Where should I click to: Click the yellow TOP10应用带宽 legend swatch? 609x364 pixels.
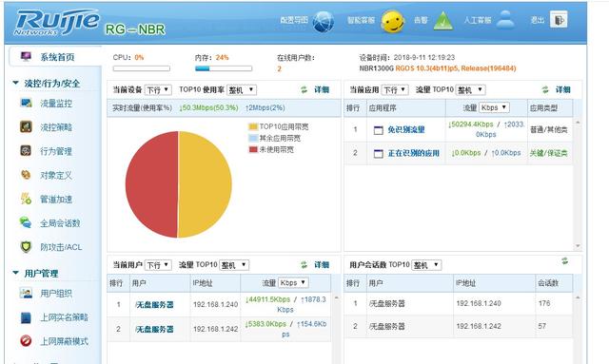pyautogui.click(x=253, y=126)
